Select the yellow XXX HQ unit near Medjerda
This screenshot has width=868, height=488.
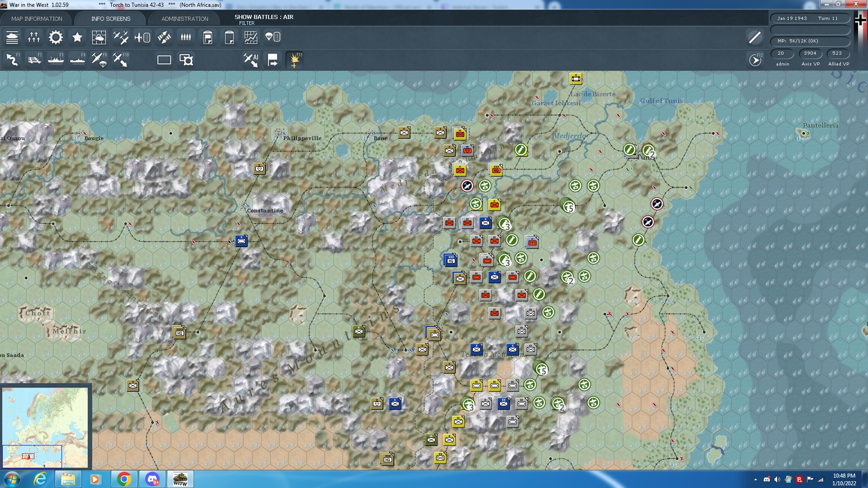click(496, 170)
